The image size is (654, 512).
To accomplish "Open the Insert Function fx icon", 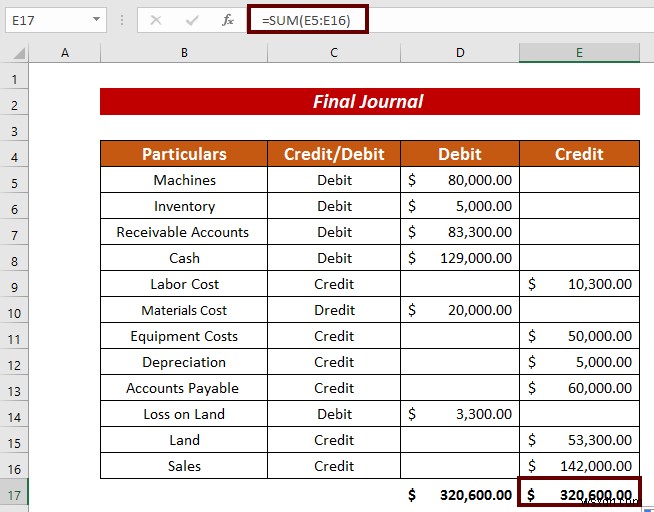I will 228,20.
